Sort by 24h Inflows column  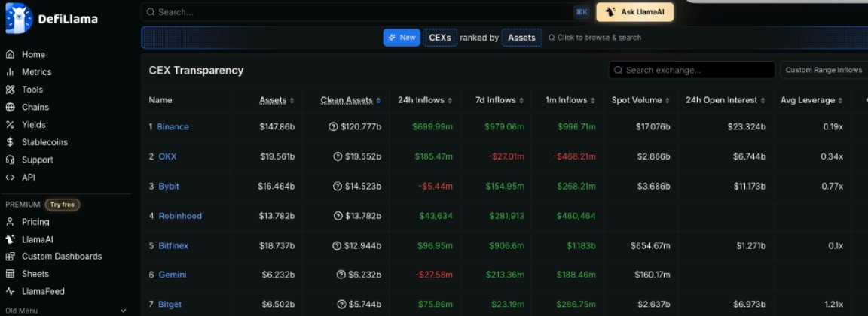[426, 100]
